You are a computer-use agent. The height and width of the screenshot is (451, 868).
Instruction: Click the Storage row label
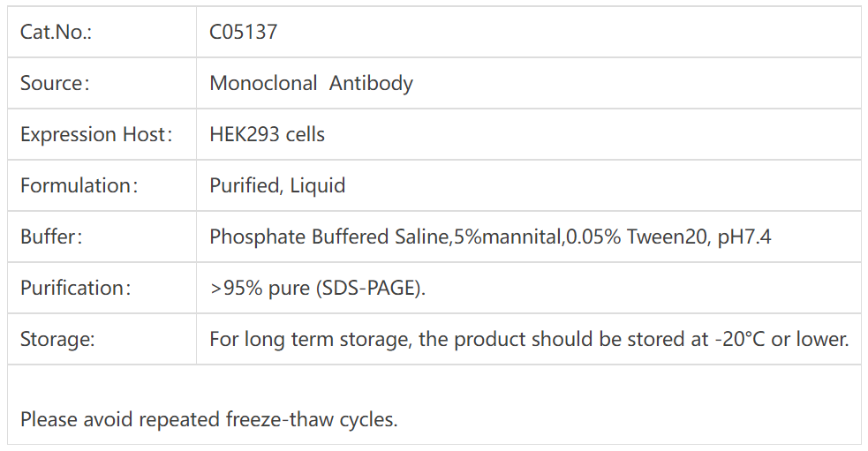(x=57, y=340)
